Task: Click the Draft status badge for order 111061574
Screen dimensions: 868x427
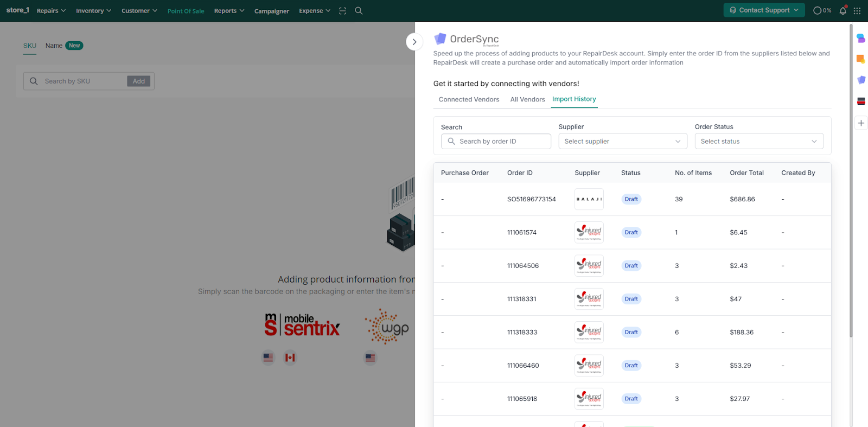Action: [x=631, y=232]
